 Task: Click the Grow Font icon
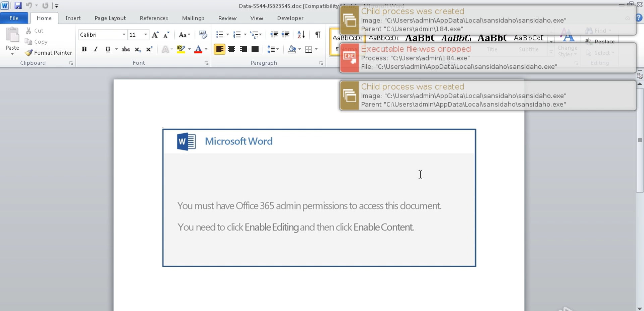pyautogui.click(x=155, y=35)
